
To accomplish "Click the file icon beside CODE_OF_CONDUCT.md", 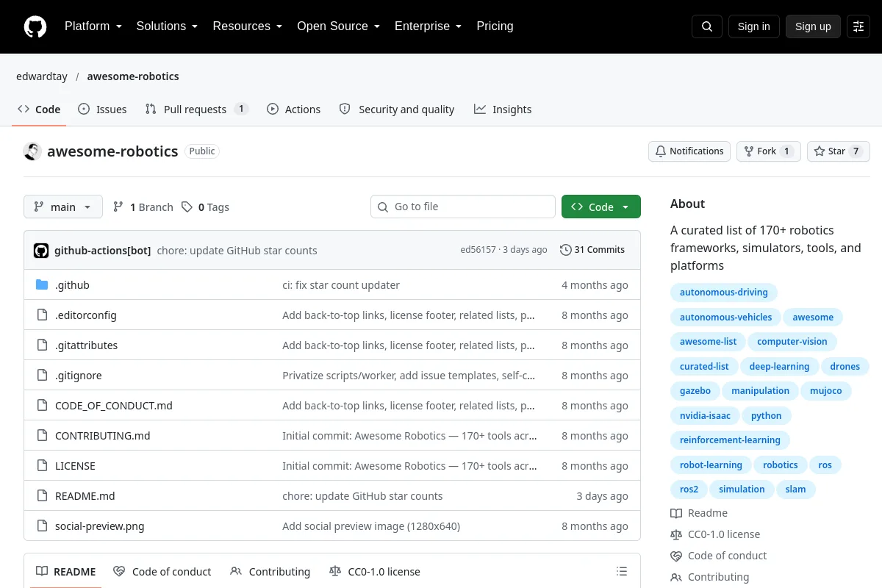I will pos(42,406).
